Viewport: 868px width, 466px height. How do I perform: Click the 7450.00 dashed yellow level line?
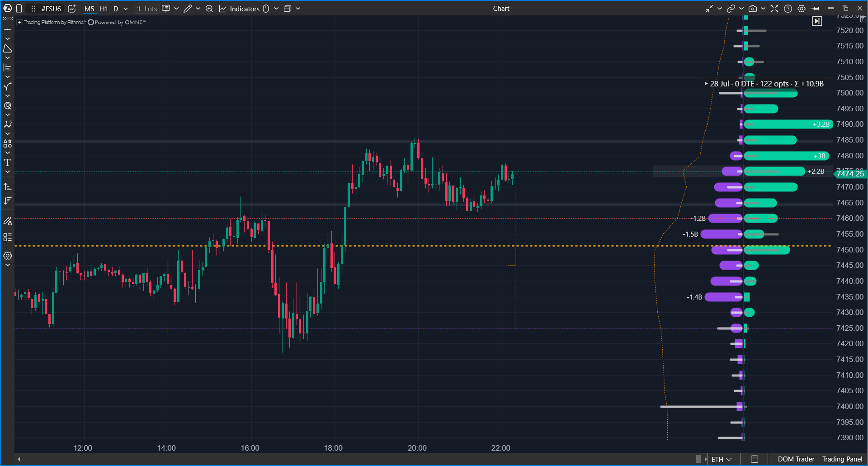(x=423, y=246)
